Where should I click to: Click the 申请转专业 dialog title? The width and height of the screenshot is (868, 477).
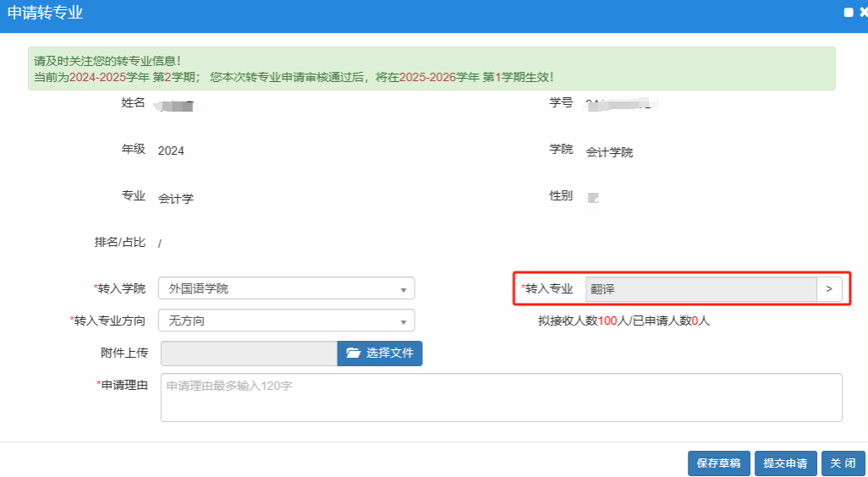(45, 14)
